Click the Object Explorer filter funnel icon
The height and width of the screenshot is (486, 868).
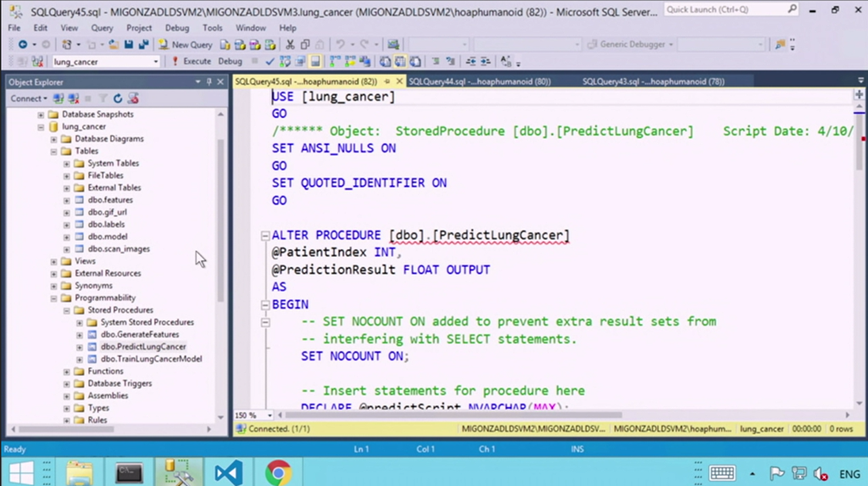point(103,98)
